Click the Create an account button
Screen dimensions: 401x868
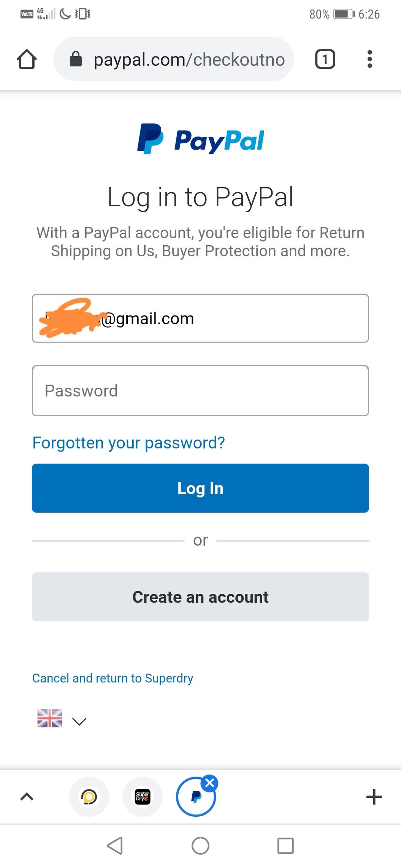(x=200, y=597)
